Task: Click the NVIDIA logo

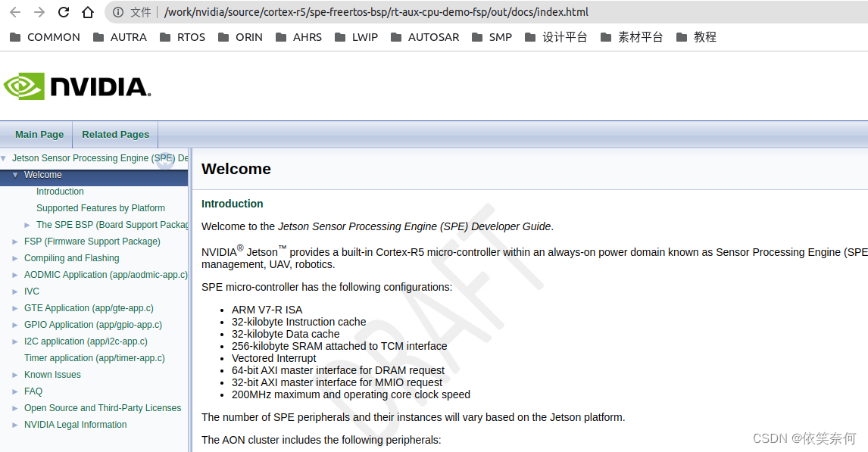Action: 77,86
